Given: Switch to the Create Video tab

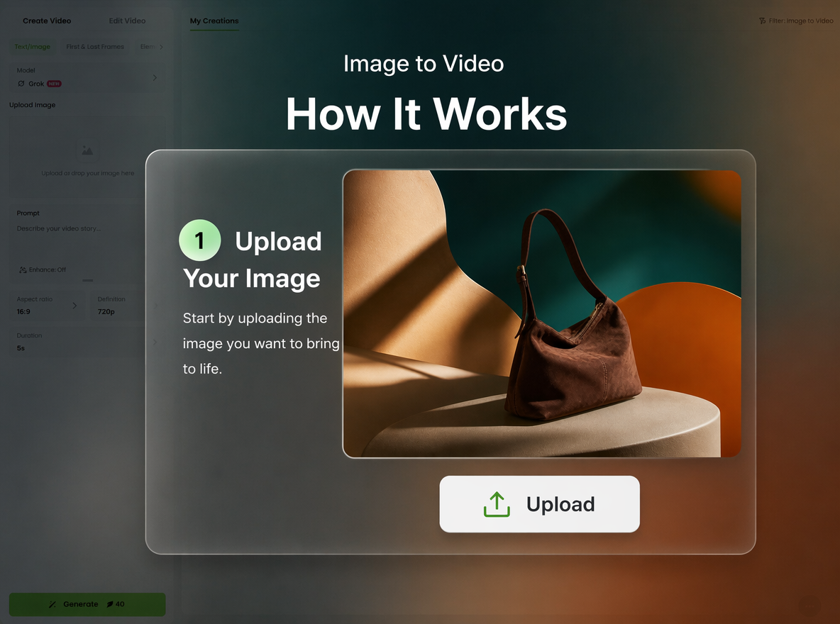Looking at the screenshot, I should [47, 21].
